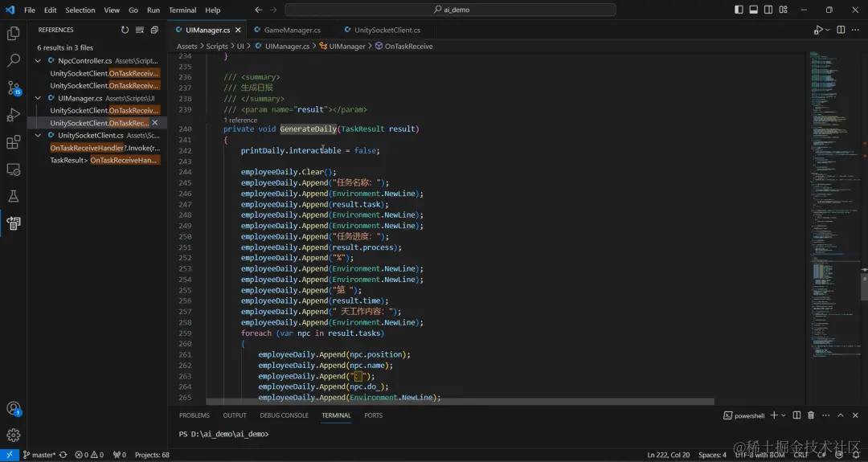Click the 1 reference CodeLens link
Screen dimensions: 868x462
[x=240, y=120]
